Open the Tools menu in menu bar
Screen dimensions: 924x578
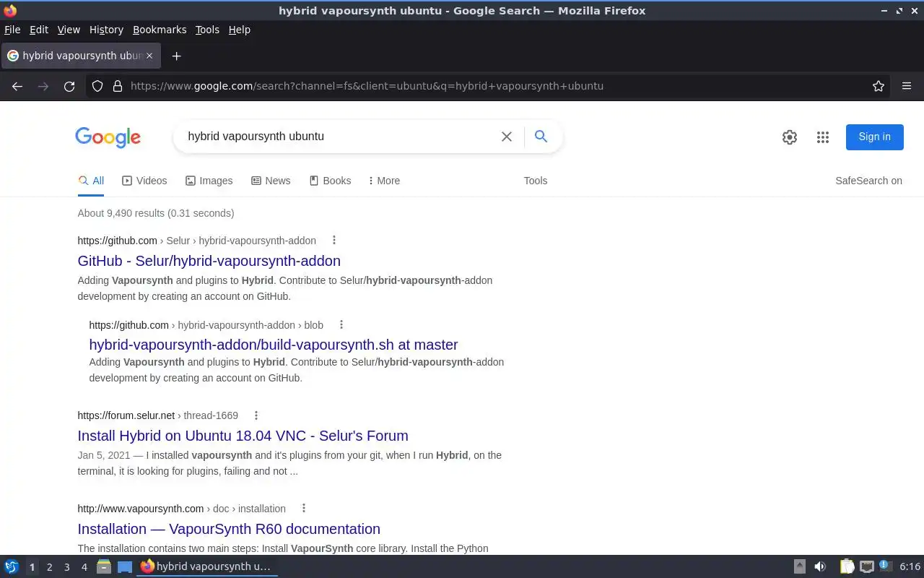207,30
